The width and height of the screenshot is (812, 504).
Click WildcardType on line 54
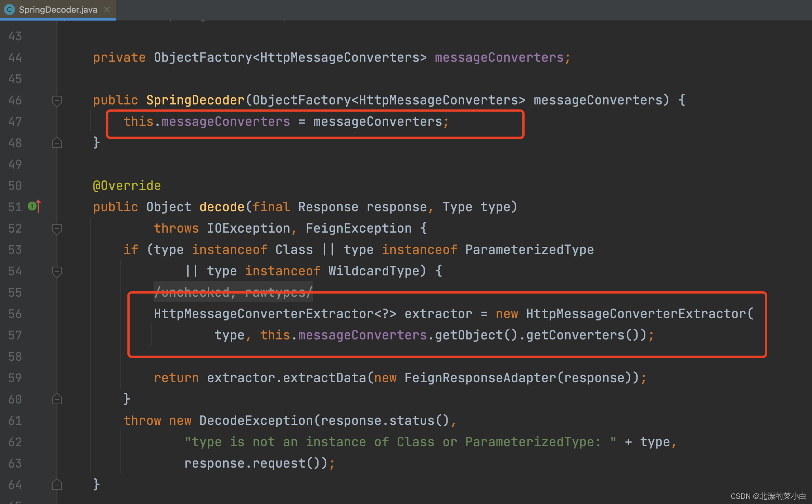(x=374, y=271)
